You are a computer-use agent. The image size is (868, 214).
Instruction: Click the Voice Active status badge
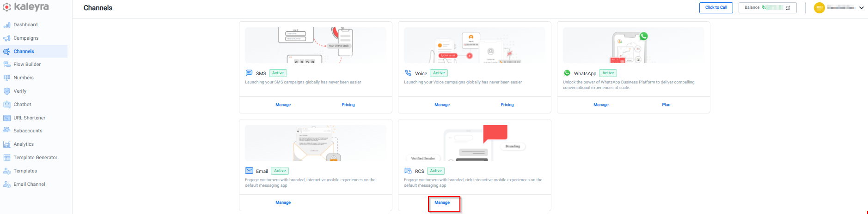pos(439,73)
